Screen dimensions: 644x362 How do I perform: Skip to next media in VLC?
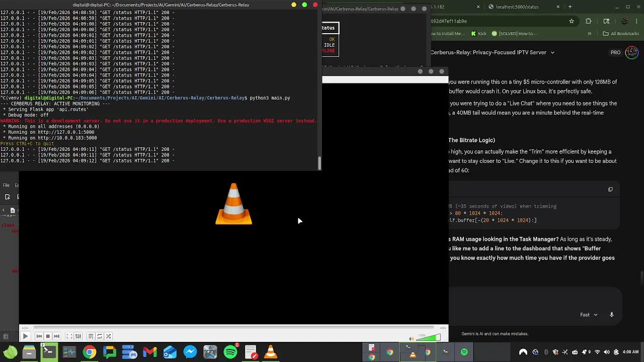click(56, 336)
